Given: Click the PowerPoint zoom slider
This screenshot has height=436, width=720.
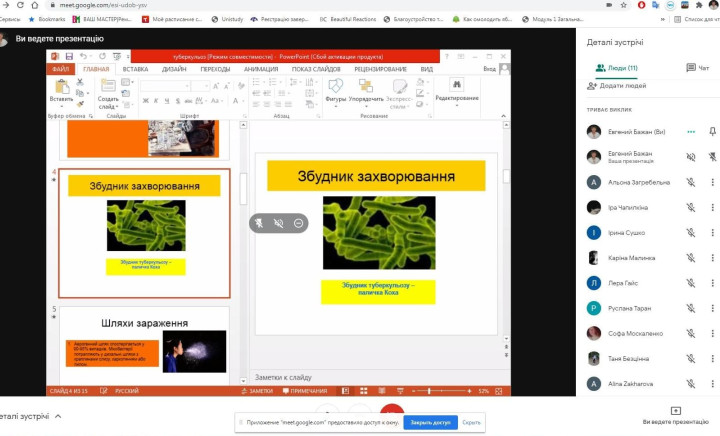Looking at the screenshot, I should coord(429,390).
